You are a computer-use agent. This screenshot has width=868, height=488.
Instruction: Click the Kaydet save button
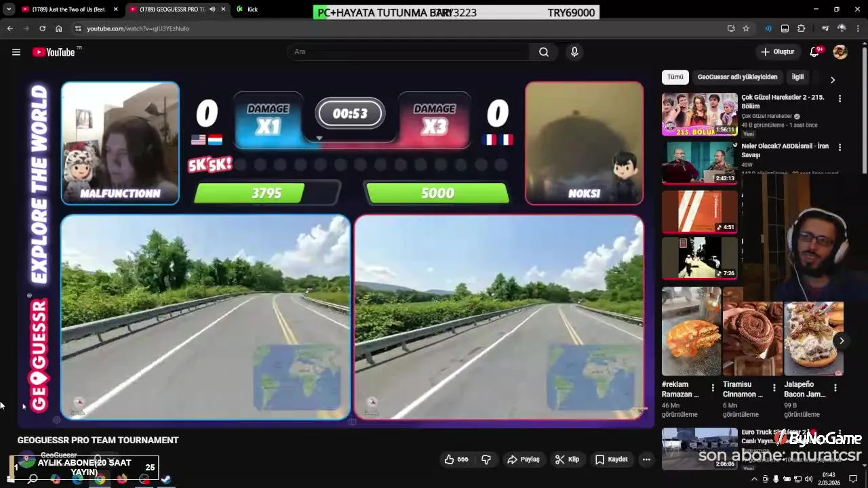click(611, 460)
